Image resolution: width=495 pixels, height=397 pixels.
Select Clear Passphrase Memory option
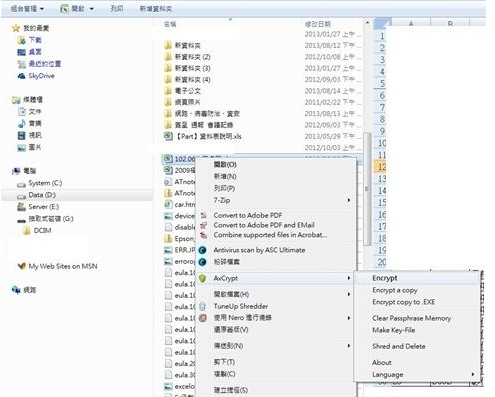pos(412,318)
